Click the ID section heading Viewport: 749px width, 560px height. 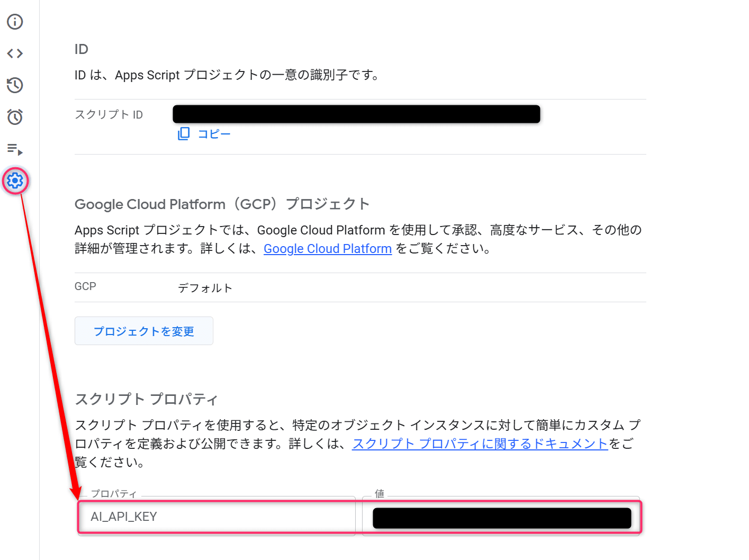pyautogui.click(x=82, y=49)
